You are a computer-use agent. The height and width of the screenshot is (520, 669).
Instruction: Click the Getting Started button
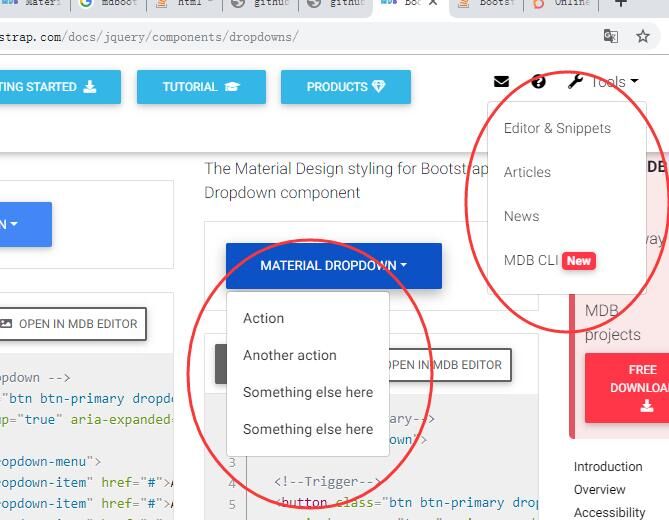(60, 87)
